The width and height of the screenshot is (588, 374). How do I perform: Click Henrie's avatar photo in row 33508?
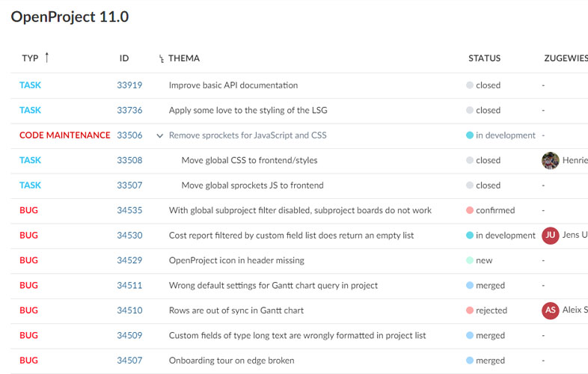(x=551, y=160)
